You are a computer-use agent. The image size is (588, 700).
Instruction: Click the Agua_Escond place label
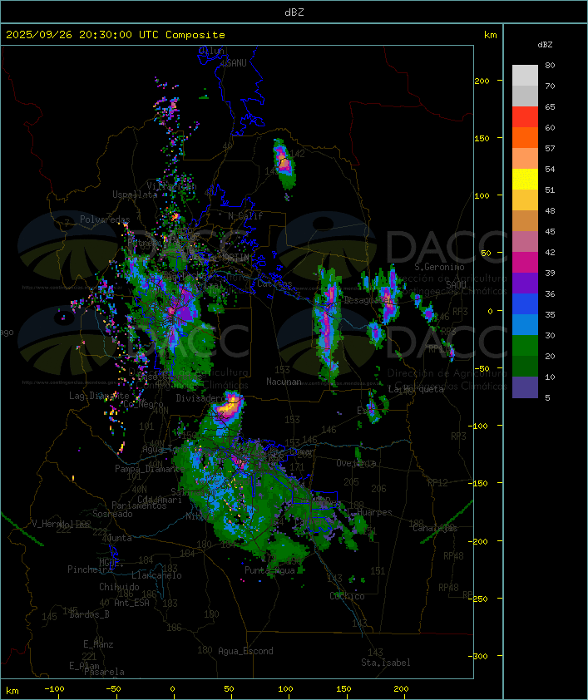click(x=245, y=651)
